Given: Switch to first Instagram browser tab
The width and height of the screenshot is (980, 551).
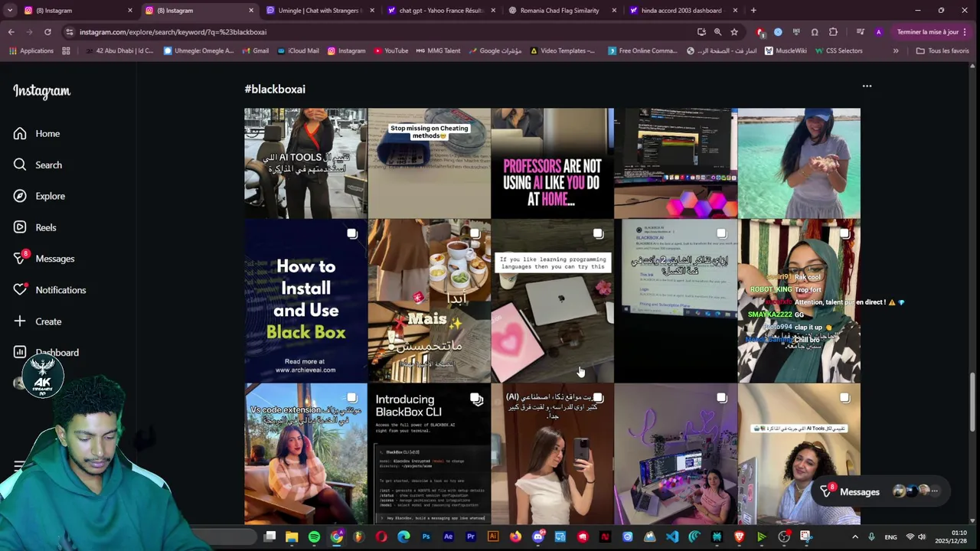Looking at the screenshot, I should point(75,11).
